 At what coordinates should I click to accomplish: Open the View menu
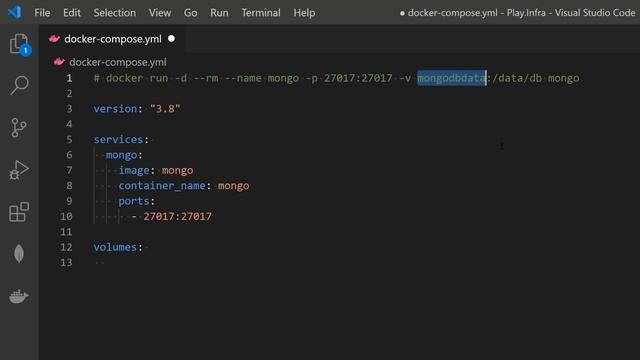click(x=160, y=13)
